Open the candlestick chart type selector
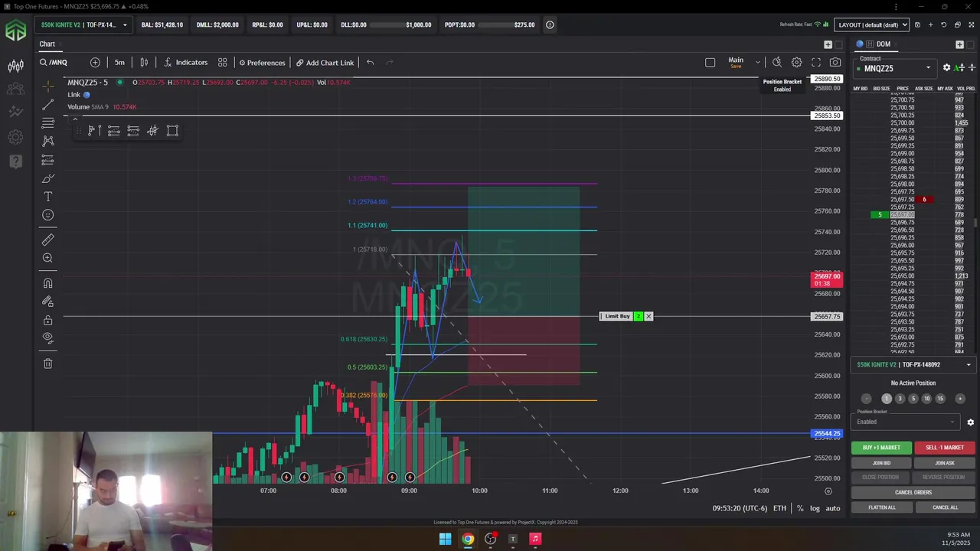Image resolution: width=980 pixels, height=551 pixels. pos(144,62)
